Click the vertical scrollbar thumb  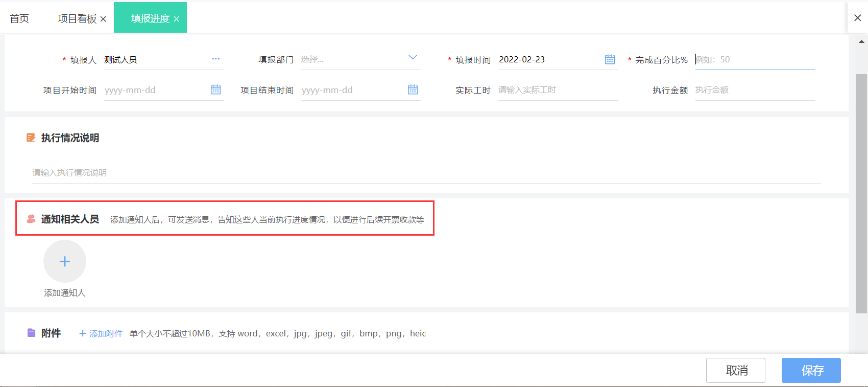pos(861,193)
